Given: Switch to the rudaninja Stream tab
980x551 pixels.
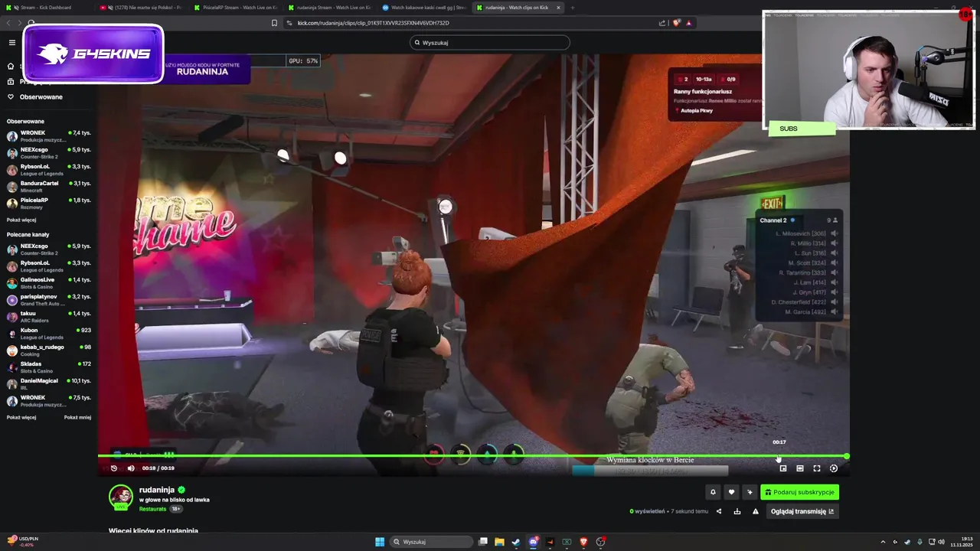Looking at the screenshot, I should pyautogui.click(x=329, y=8).
